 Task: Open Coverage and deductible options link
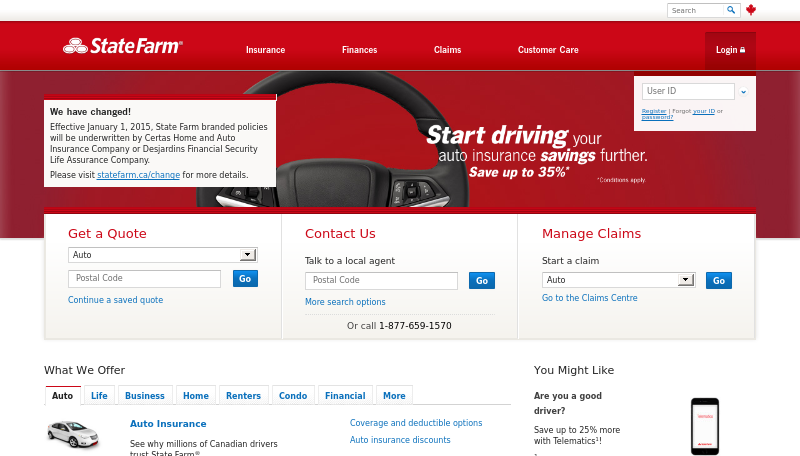416,423
